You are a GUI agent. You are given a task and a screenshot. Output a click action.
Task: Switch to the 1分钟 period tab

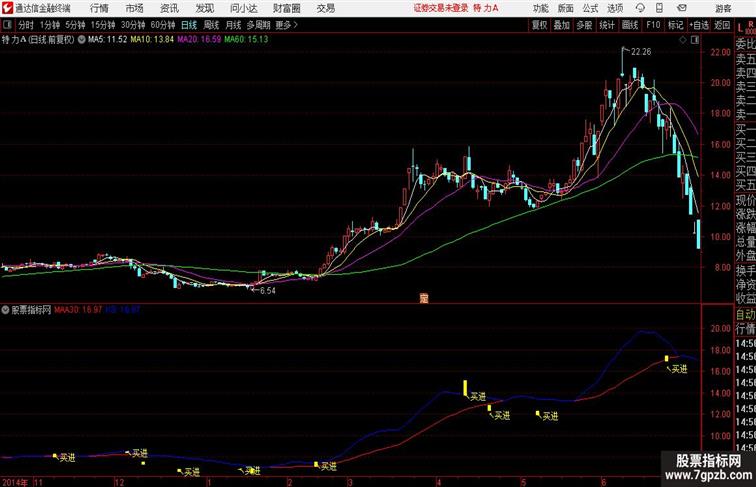pyautogui.click(x=50, y=25)
